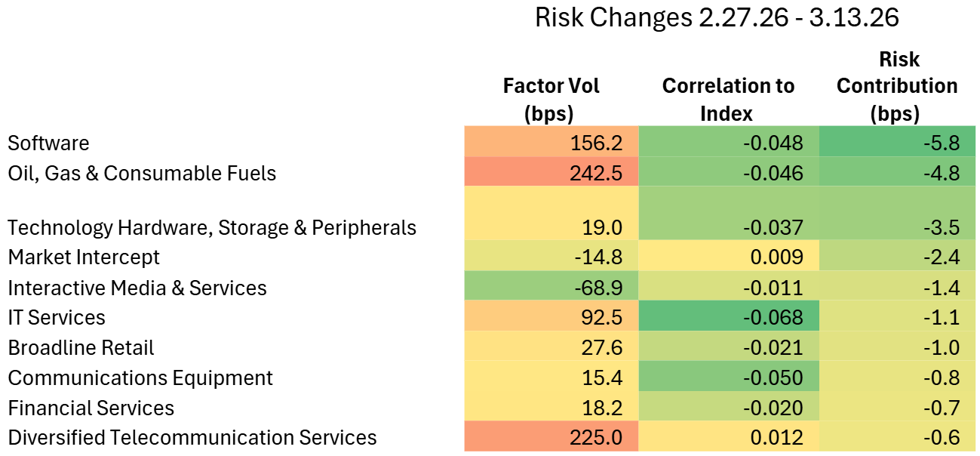Select the Software row label

point(48,143)
